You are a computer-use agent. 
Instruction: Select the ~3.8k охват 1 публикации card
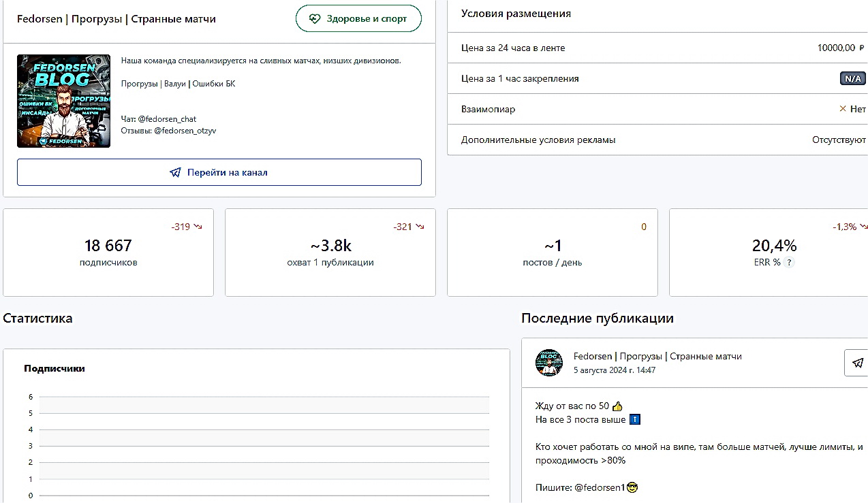330,253
